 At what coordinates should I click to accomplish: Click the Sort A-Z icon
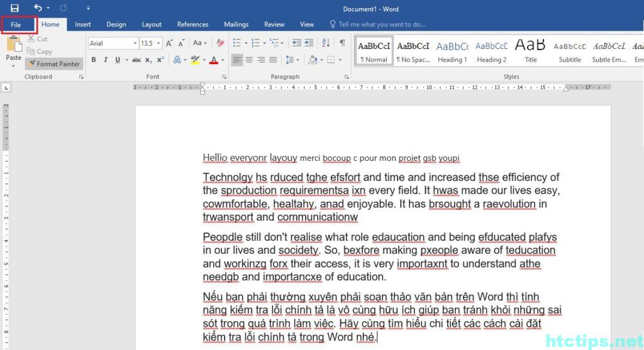[326, 43]
